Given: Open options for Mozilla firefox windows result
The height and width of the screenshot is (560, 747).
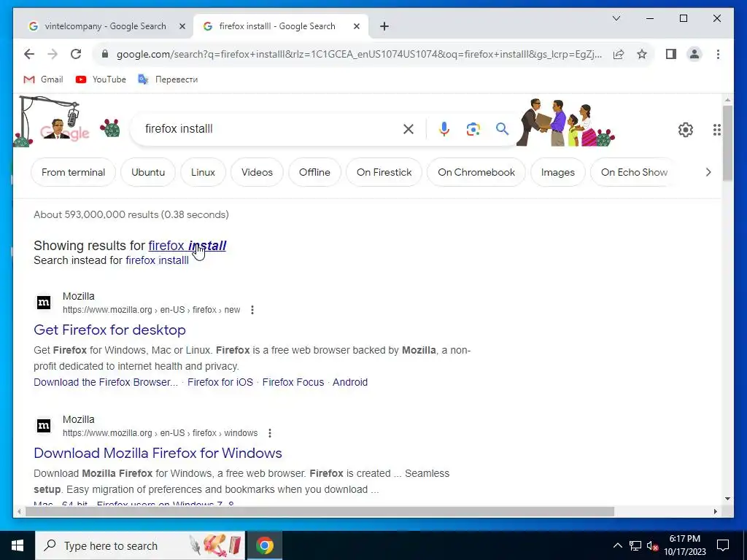Looking at the screenshot, I should pyautogui.click(x=270, y=433).
